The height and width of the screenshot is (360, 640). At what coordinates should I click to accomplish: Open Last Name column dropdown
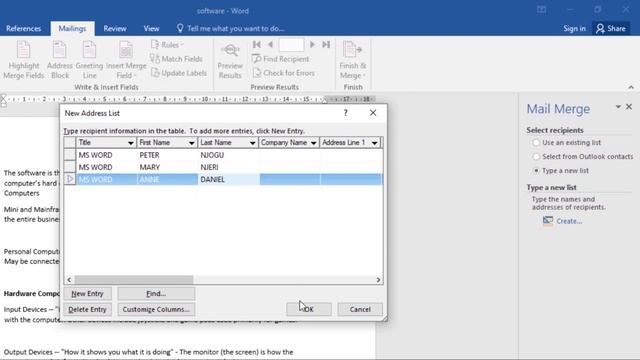pyautogui.click(x=252, y=143)
